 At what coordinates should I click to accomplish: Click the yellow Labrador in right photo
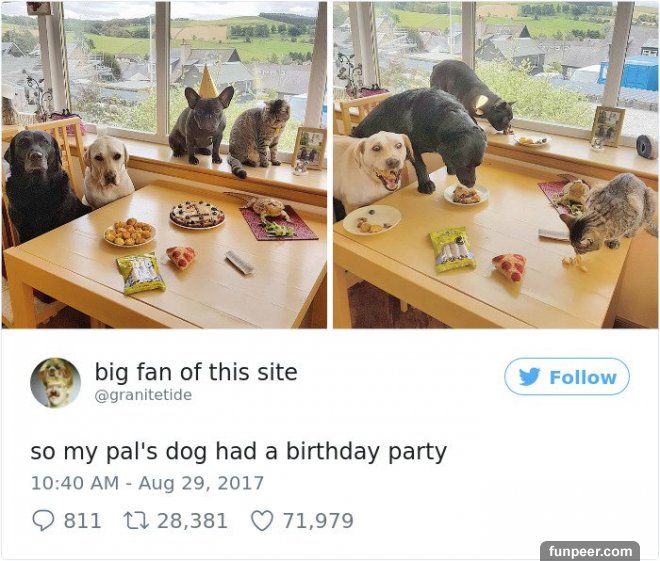click(x=372, y=168)
